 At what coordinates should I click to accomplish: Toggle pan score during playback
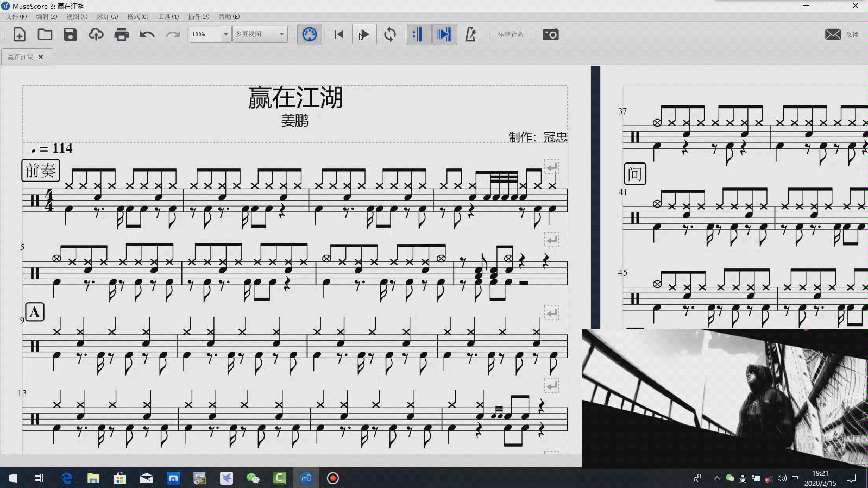tap(444, 34)
